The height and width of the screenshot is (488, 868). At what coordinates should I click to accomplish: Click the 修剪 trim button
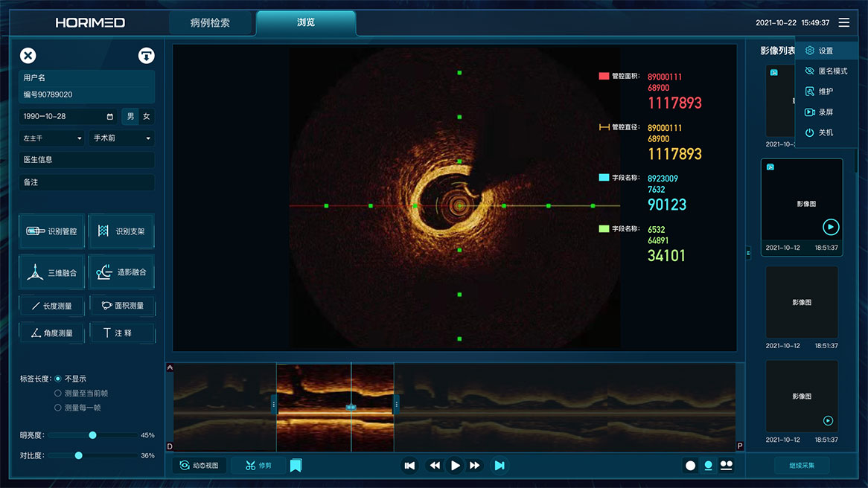tap(258, 466)
